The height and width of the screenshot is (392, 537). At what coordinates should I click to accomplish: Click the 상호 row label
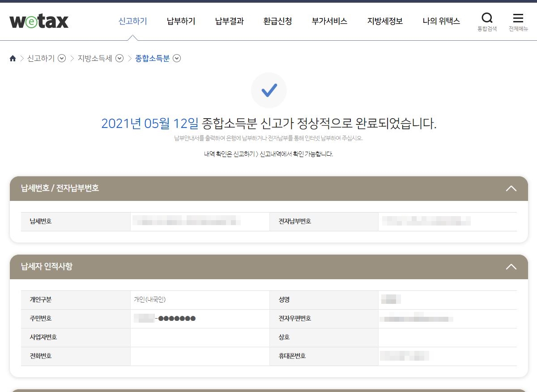(x=284, y=337)
